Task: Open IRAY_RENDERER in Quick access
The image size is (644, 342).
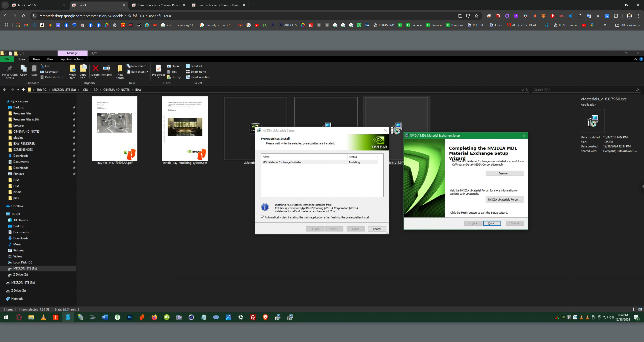Action: [24, 144]
